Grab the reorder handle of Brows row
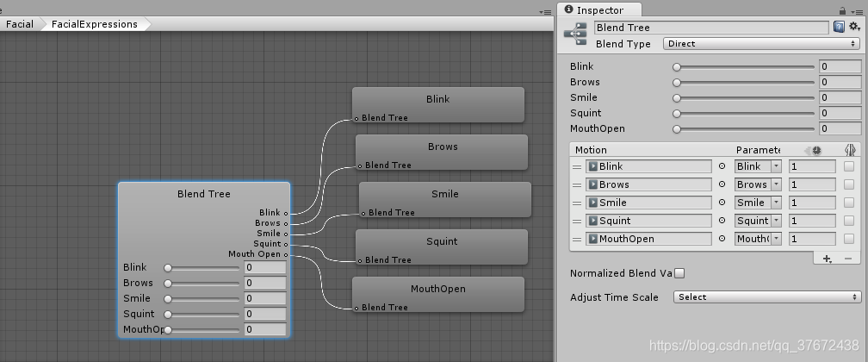Image resolution: width=868 pixels, height=362 pixels. coord(577,184)
